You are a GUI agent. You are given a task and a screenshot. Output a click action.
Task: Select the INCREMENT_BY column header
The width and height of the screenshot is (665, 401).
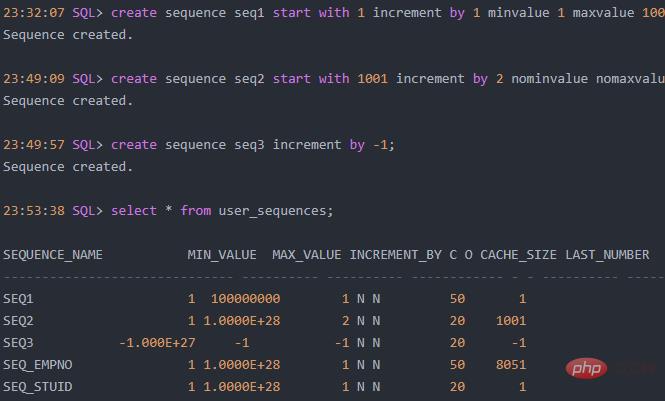coord(396,255)
